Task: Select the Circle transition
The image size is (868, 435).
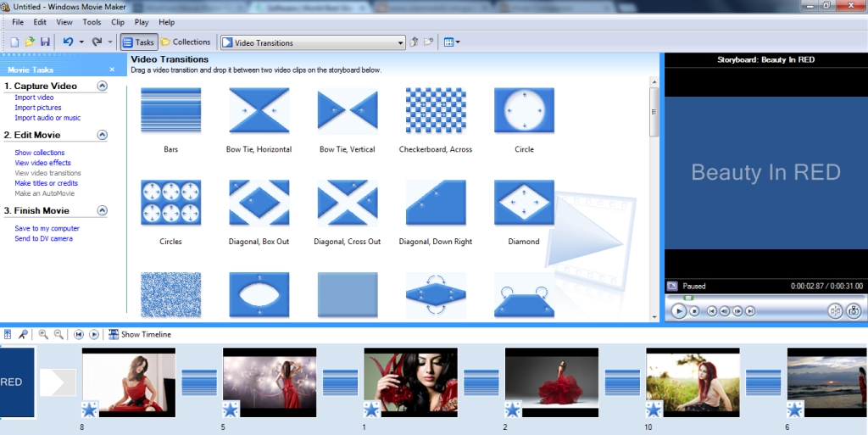Action: [524, 110]
